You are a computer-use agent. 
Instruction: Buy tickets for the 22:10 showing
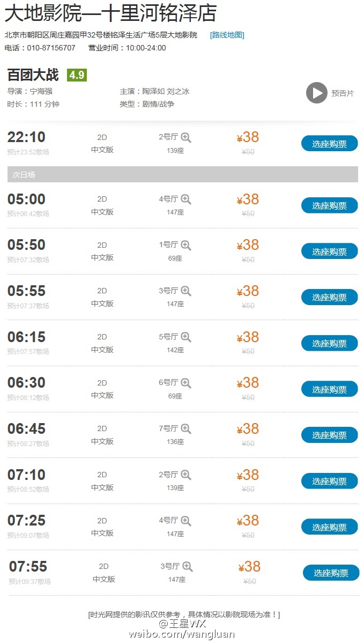(329, 144)
